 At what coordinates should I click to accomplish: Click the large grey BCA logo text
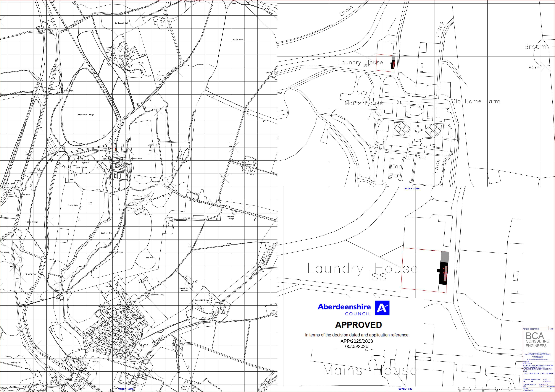535,336
